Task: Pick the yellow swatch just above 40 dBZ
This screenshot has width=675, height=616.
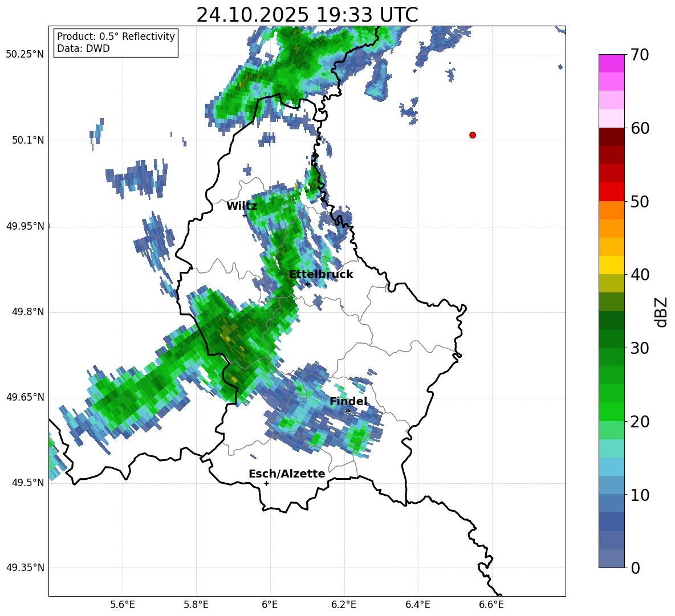Action: tap(611, 265)
